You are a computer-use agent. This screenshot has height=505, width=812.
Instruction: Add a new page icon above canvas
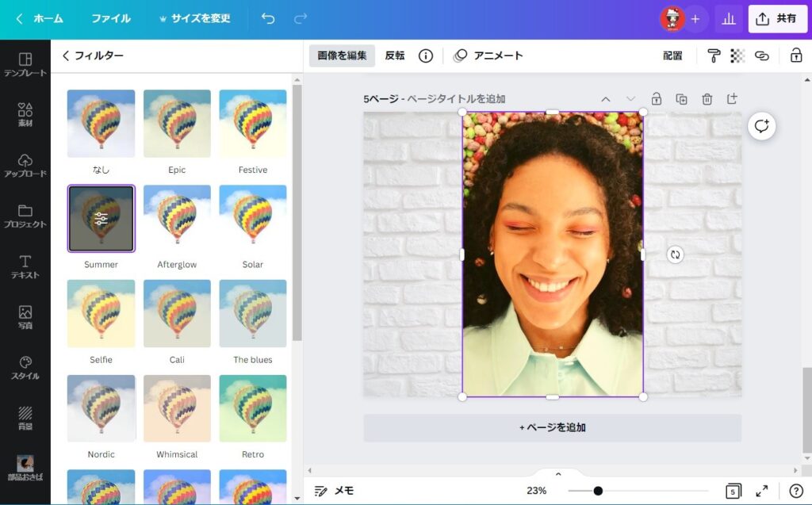pos(732,98)
